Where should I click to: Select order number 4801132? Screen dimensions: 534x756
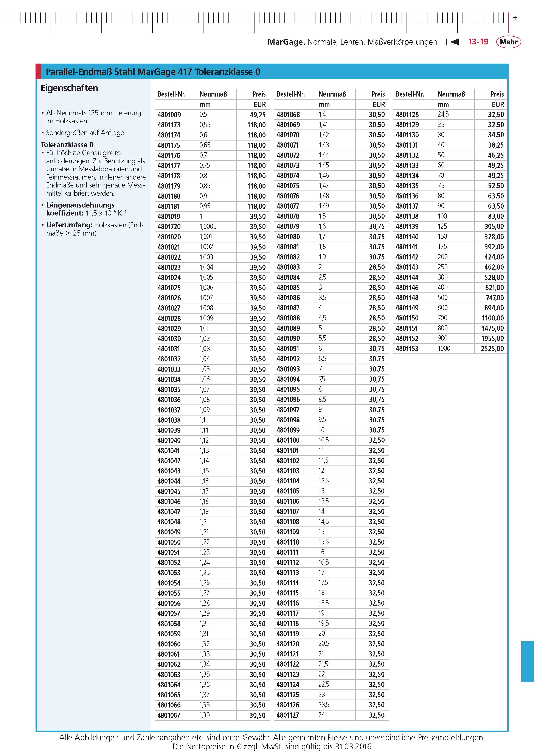(x=407, y=155)
